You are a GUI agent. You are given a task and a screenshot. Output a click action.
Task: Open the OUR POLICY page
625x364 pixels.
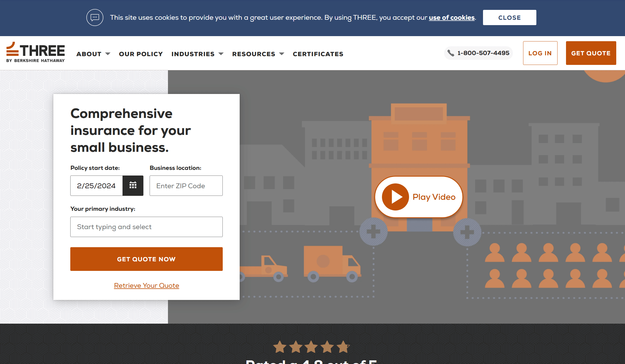(141, 54)
